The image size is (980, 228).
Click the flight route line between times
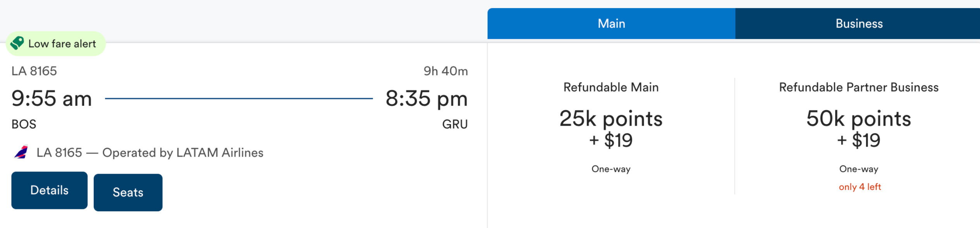click(x=239, y=98)
